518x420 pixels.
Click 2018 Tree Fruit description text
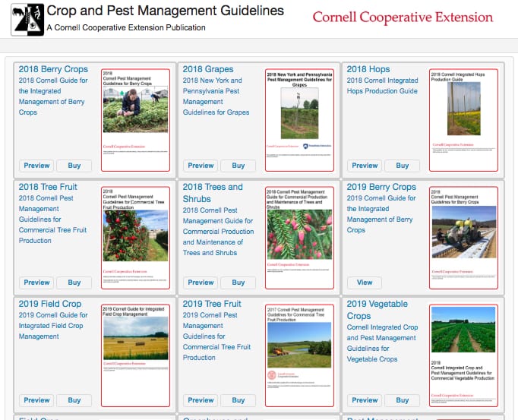52,219
